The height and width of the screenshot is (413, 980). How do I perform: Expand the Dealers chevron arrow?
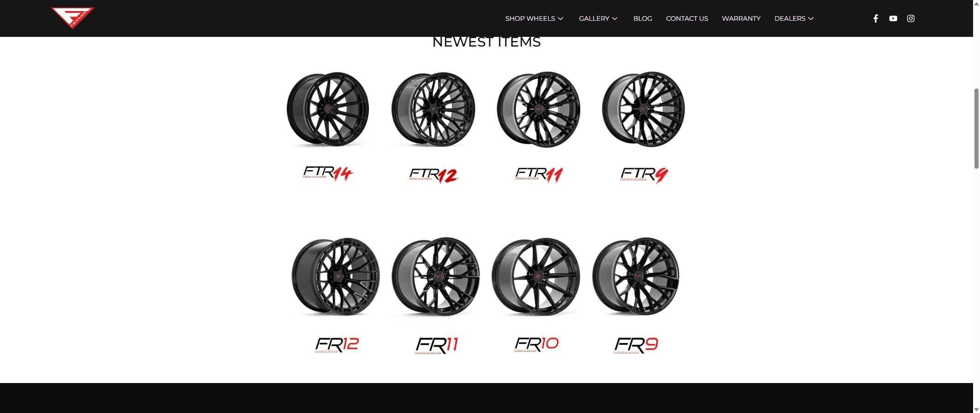click(x=811, y=18)
